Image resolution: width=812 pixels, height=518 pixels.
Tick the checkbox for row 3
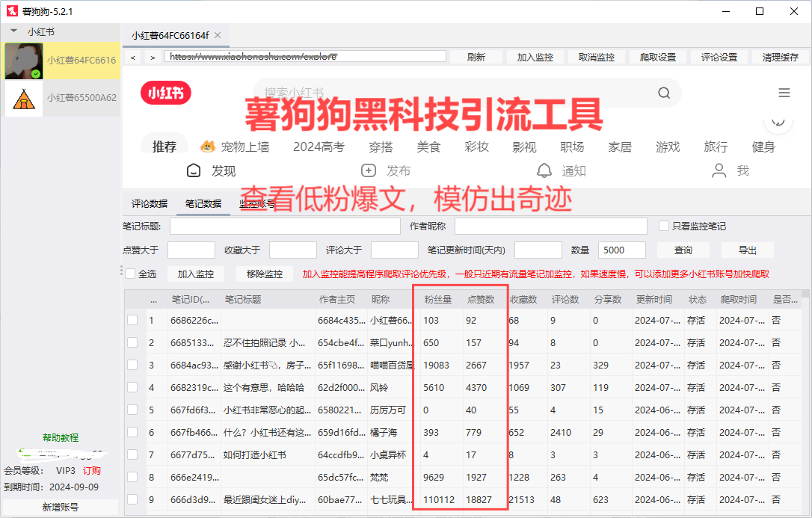click(x=132, y=366)
